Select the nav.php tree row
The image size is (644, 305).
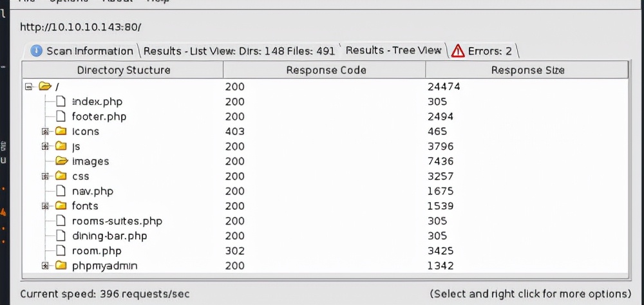click(325, 191)
